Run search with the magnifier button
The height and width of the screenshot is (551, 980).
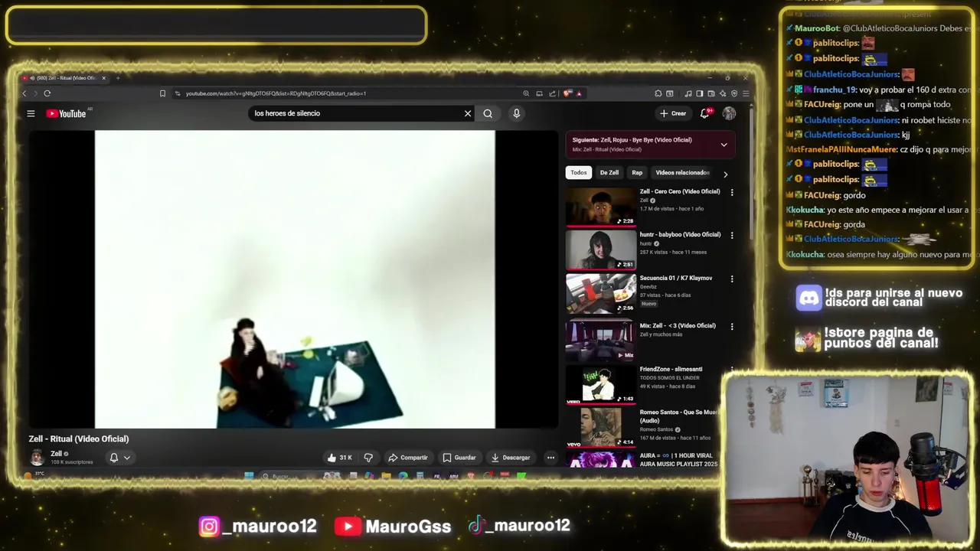tap(488, 113)
